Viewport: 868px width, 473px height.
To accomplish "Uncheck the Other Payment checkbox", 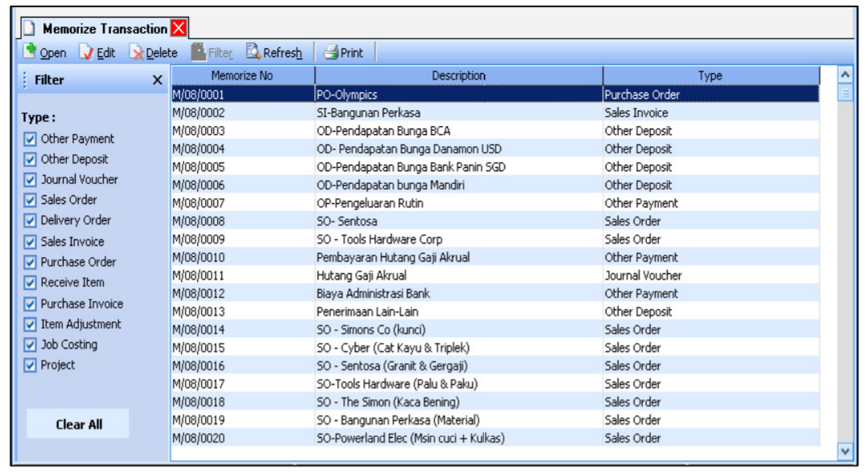I will (31, 139).
